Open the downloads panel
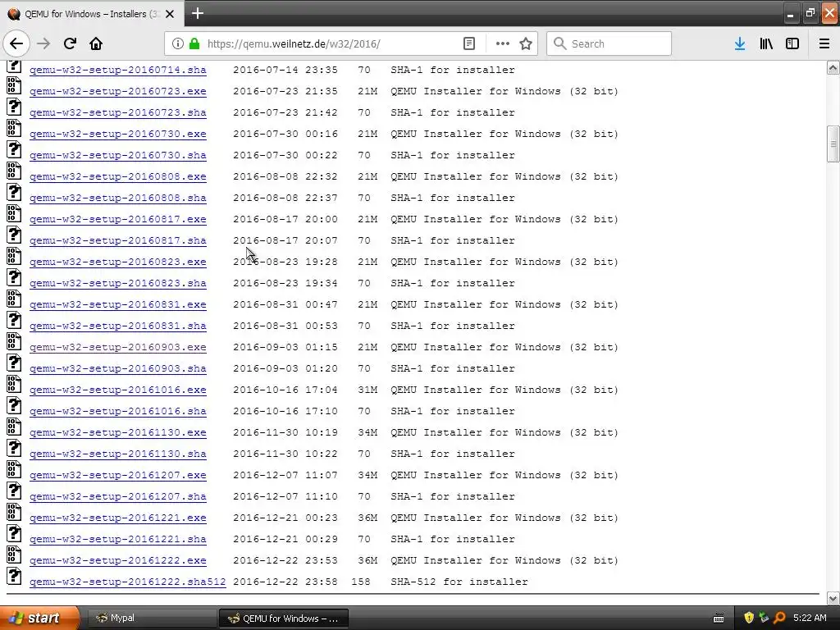Image resolution: width=840 pixels, height=630 pixels. tap(740, 43)
